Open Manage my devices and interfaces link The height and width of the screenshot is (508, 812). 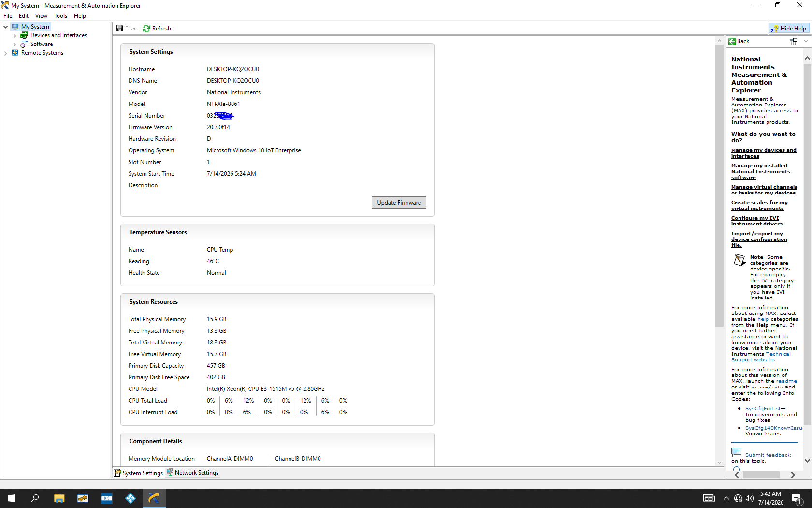764,153
